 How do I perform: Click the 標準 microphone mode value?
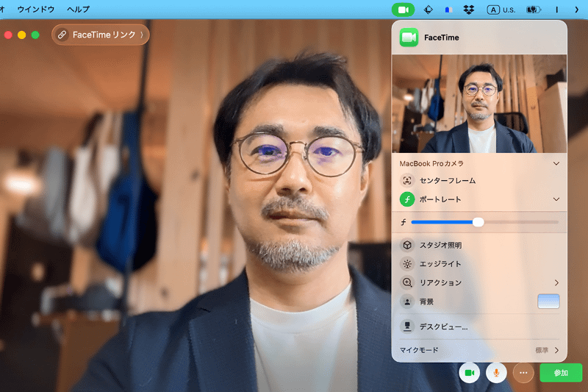click(x=542, y=350)
